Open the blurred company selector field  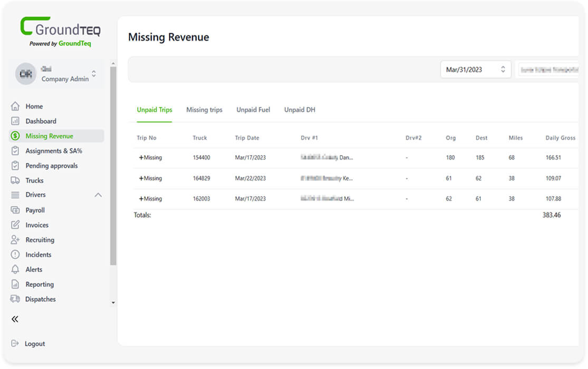[548, 70]
